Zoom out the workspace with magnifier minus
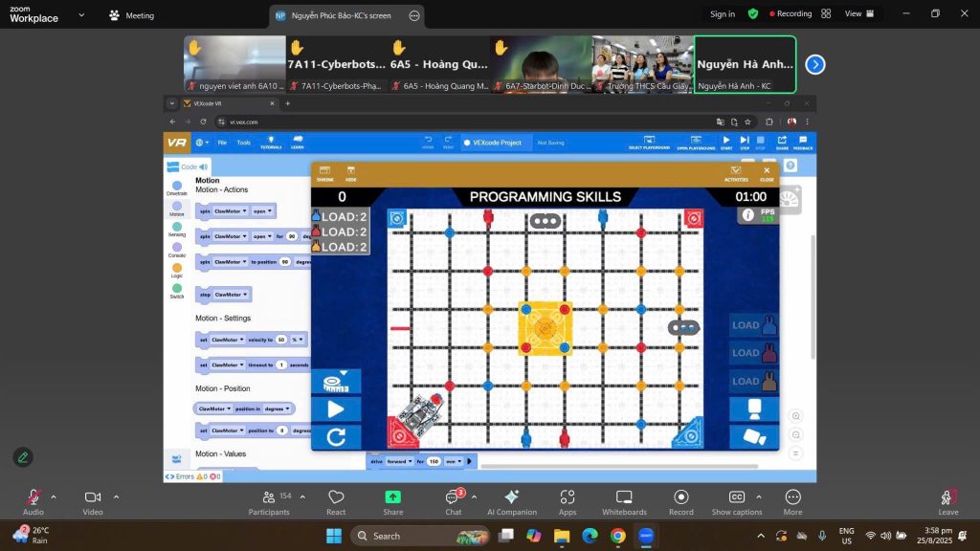Screen dimensions: 980x551 click(x=795, y=435)
